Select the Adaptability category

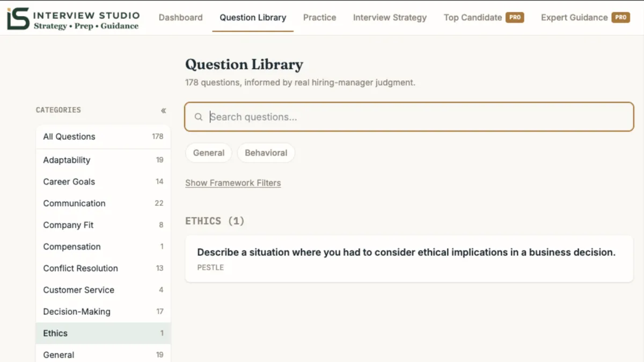tap(103, 160)
